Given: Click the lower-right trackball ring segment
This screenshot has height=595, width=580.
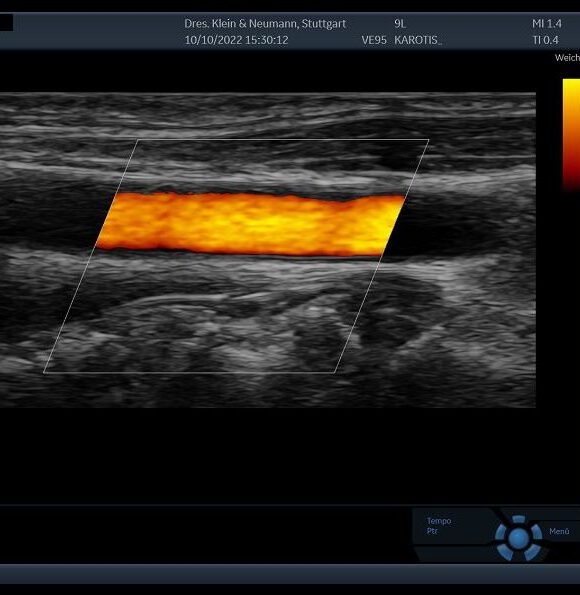Looking at the screenshot, I should tap(532, 552).
